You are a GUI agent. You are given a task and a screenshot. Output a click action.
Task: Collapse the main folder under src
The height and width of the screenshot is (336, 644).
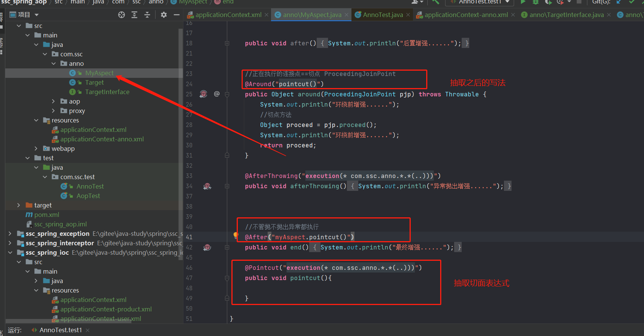tap(28, 35)
